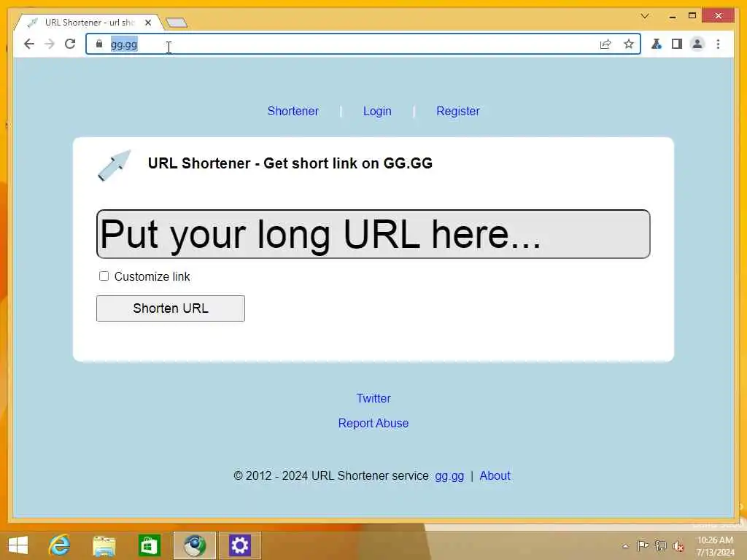The image size is (747, 560).
Task: Toggle the browser side panel
Action: coord(676,44)
